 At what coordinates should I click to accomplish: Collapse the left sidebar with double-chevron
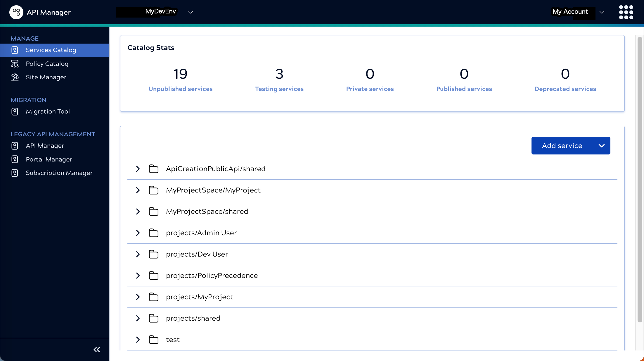[96, 350]
